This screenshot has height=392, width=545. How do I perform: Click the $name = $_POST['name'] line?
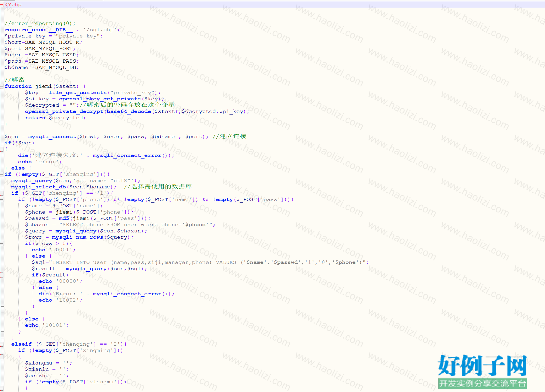click(x=64, y=206)
